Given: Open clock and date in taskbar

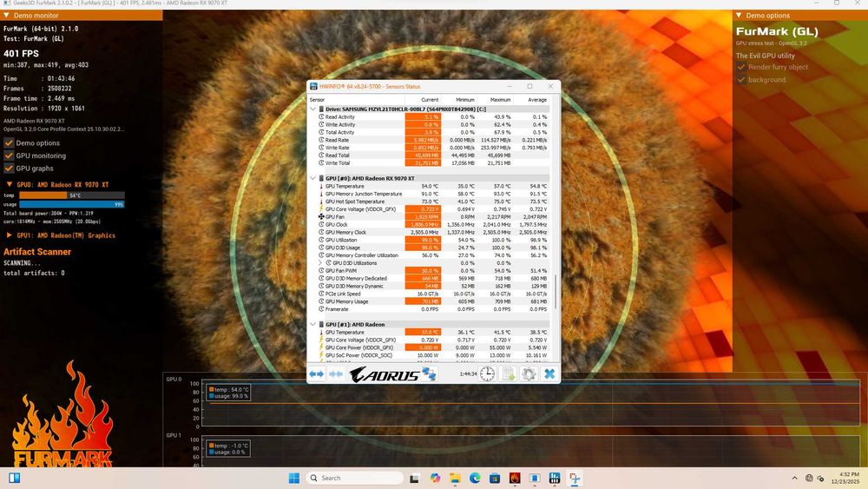Looking at the screenshot, I should pos(845,478).
